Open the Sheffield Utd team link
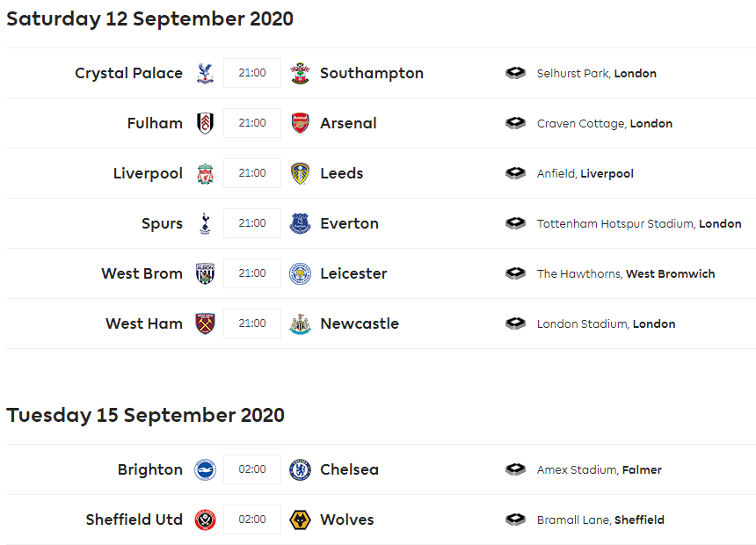756x545 pixels. 134,520
